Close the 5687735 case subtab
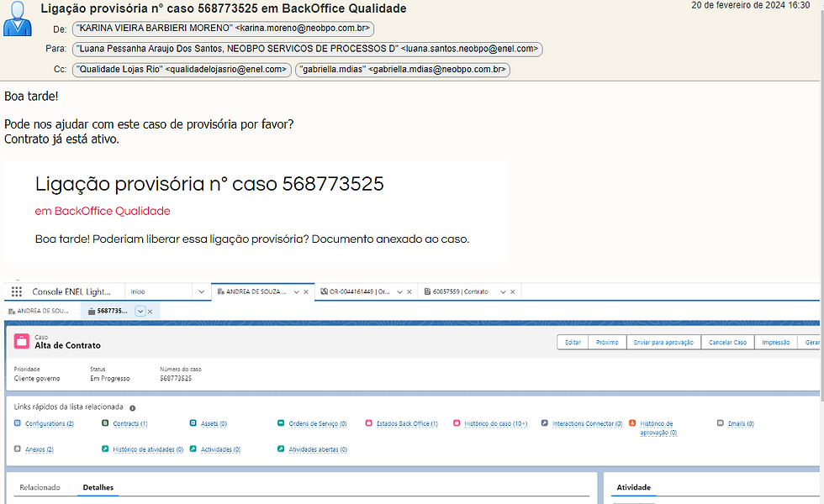 click(x=150, y=312)
